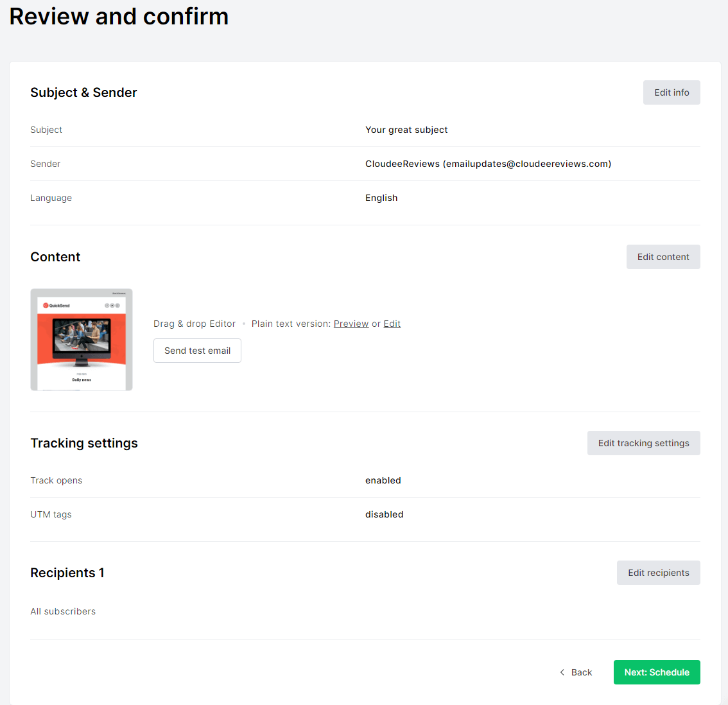This screenshot has height=705, width=728.
Task: Click the QuickSend logo in email preview
Action: click(x=56, y=306)
